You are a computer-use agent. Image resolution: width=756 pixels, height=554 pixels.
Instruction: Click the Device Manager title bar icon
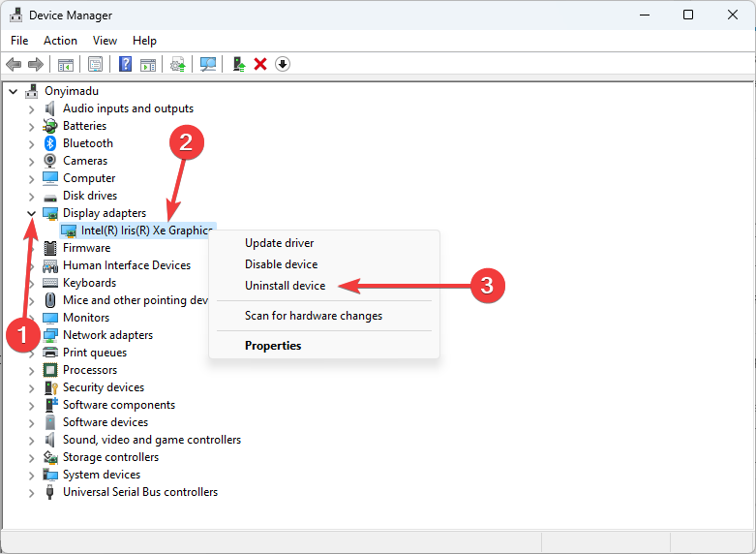coord(15,15)
